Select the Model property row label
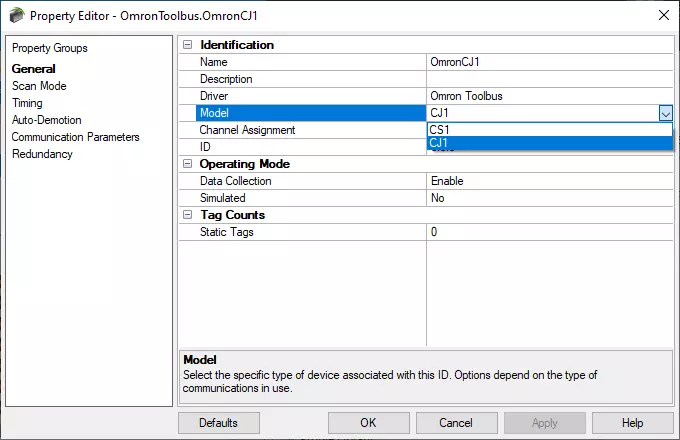The height and width of the screenshot is (440, 680). (311, 113)
